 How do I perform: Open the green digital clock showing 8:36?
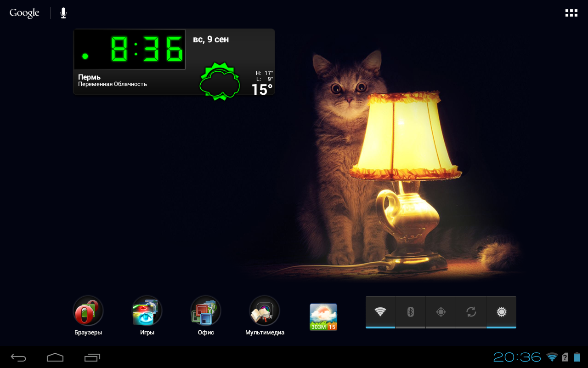(x=130, y=50)
